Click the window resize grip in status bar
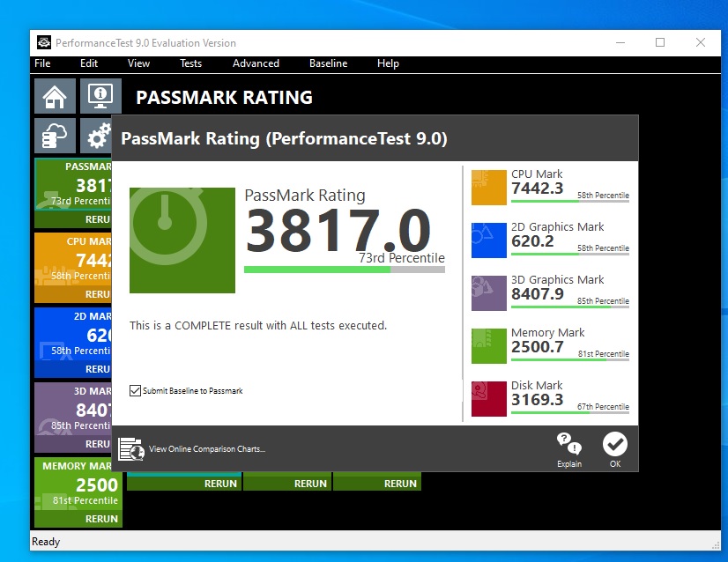Image resolution: width=728 pixels, height=562 pixels. [716, 546]
